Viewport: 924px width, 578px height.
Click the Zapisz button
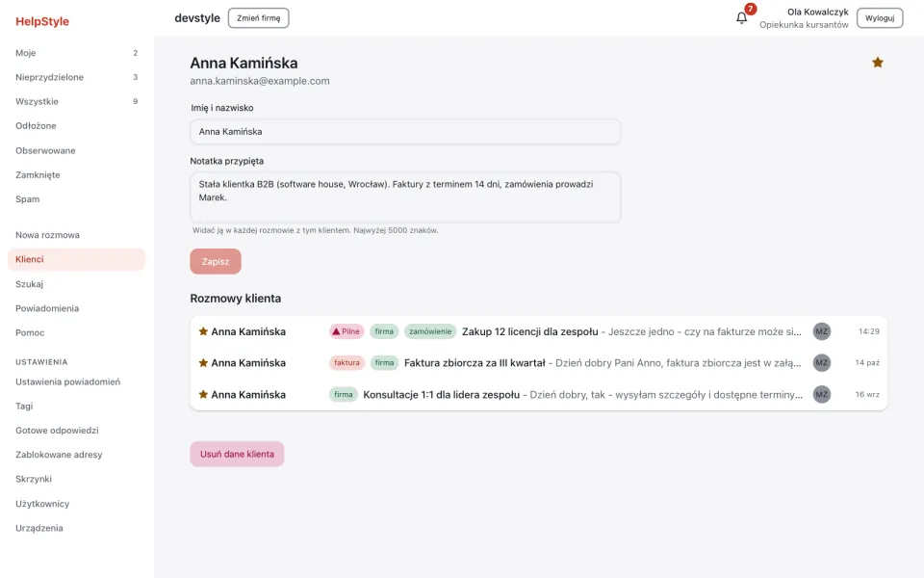coord(216,261)
